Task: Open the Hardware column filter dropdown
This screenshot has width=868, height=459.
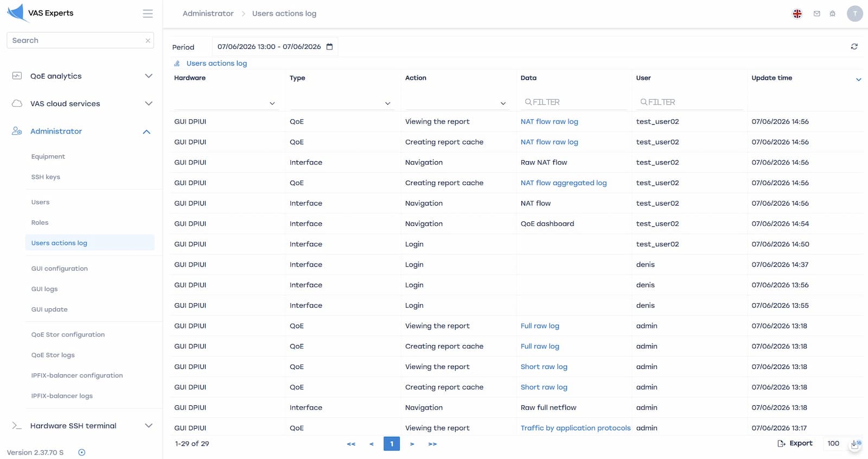Action: (227, 103)
